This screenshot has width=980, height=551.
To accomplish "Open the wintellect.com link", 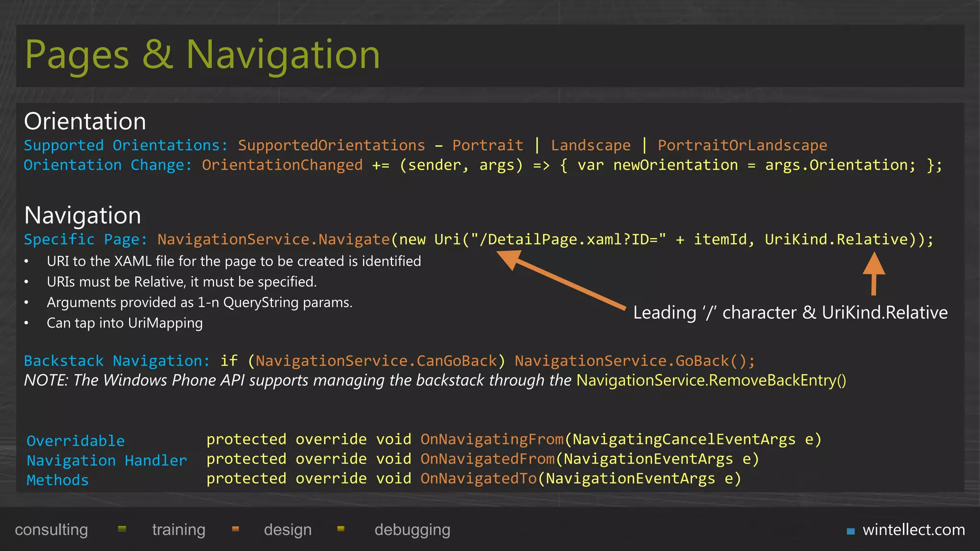I will tap(913, 529).
